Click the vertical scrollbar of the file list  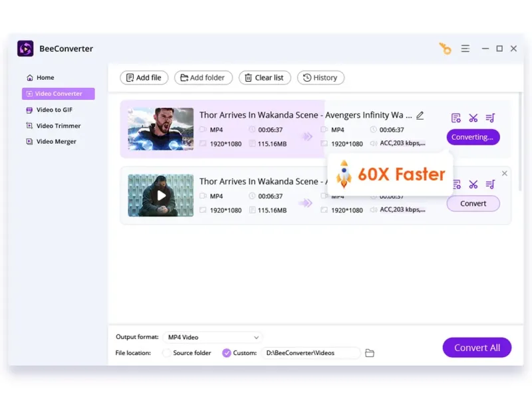[x=521, y=142]
